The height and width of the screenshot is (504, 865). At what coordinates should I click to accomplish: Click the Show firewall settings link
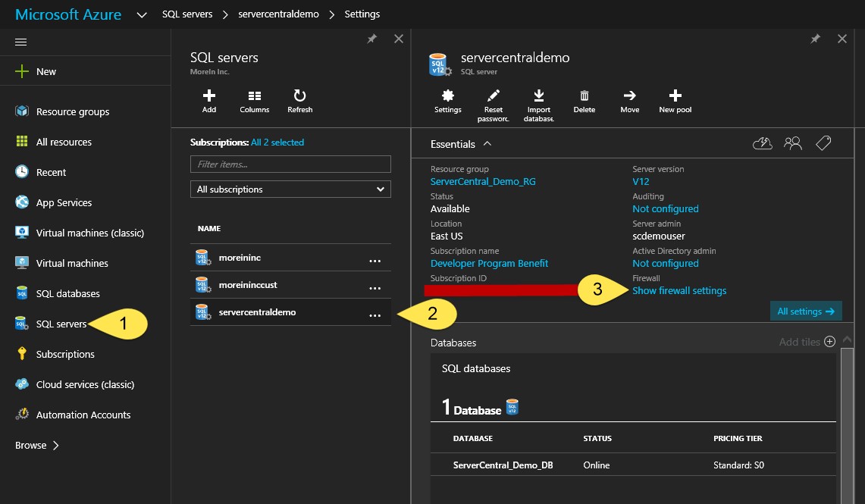[679, 291]
